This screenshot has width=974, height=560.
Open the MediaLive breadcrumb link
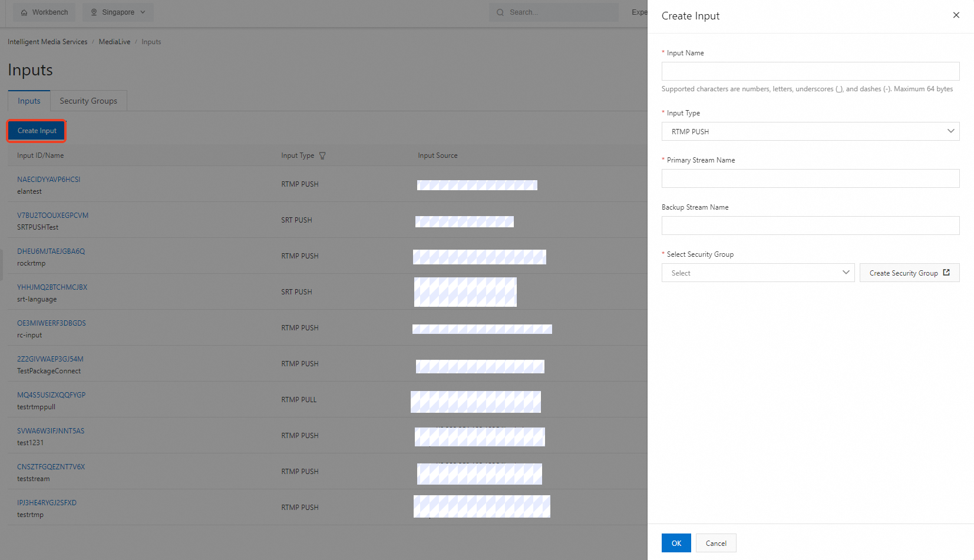tap(114, 41)
